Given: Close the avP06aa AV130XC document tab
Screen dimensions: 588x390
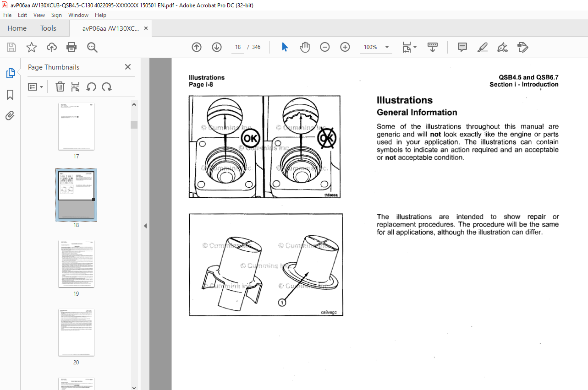Looking at the screenshot, I should point(146,28).
